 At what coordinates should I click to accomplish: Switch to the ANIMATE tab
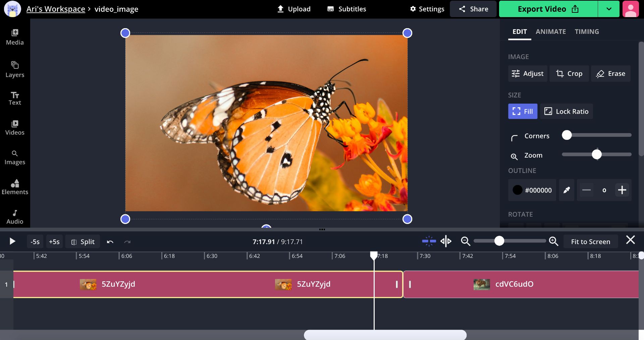click(550, 32)
